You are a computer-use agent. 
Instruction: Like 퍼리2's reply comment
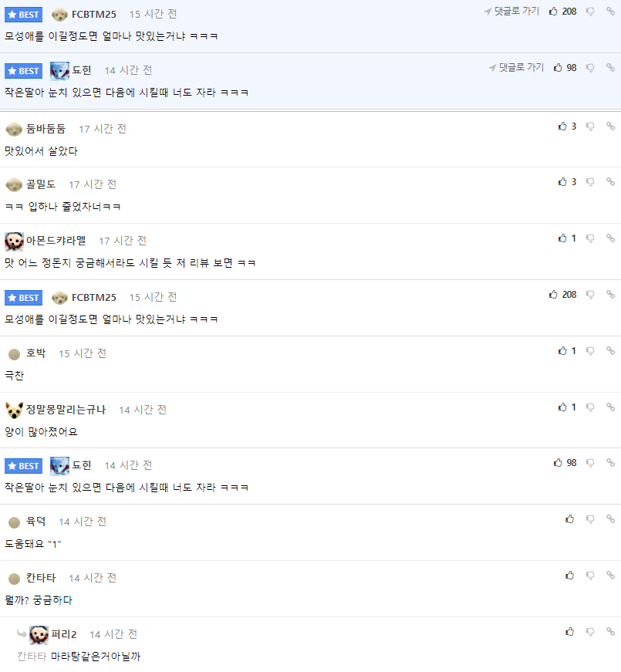click(569, 631)
